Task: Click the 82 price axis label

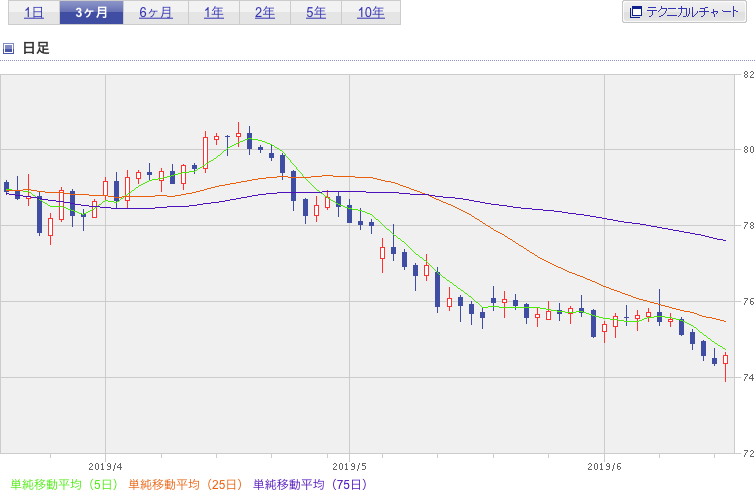Action: pos(748,75)
